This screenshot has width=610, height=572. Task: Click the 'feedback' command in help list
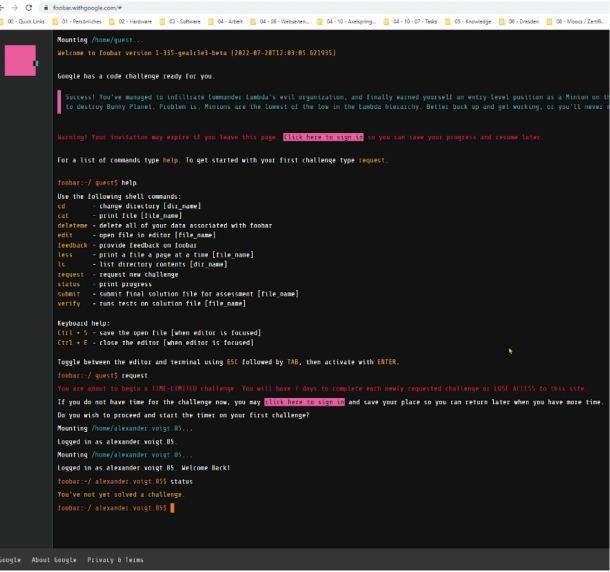point(72,245)
